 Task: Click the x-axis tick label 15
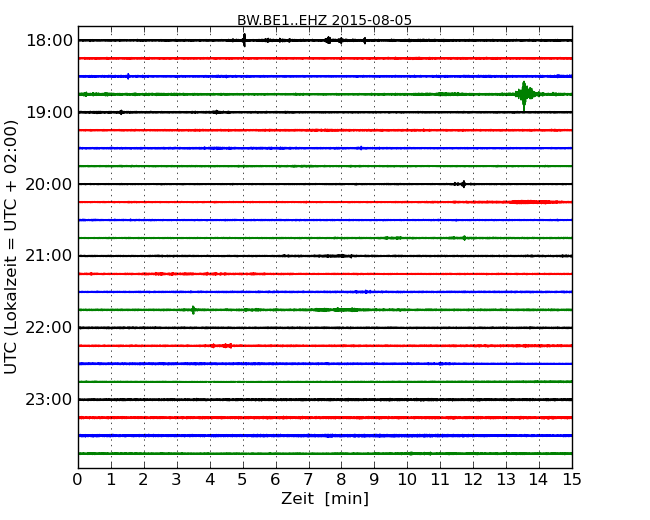[572, 479]
